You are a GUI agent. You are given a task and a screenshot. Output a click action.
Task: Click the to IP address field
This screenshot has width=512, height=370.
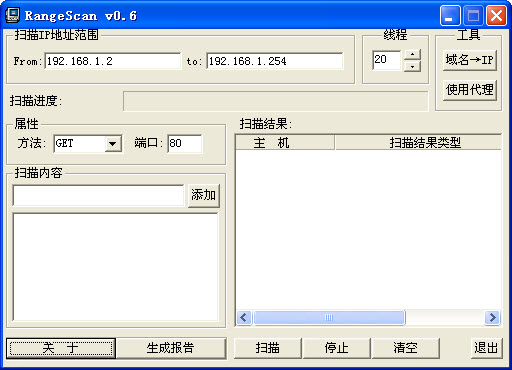275,61
